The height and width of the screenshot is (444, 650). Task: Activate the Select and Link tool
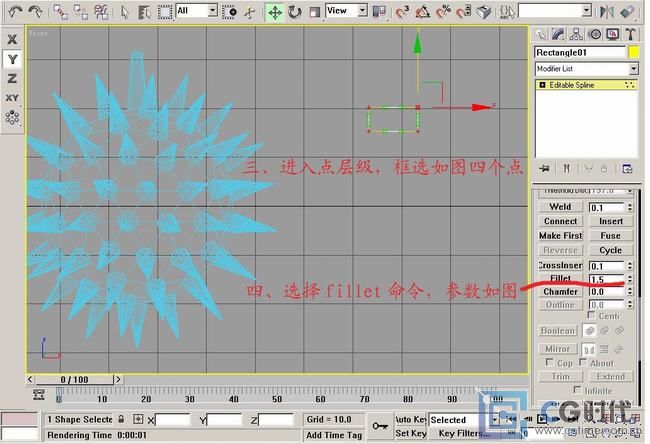[x=61, y=12]
